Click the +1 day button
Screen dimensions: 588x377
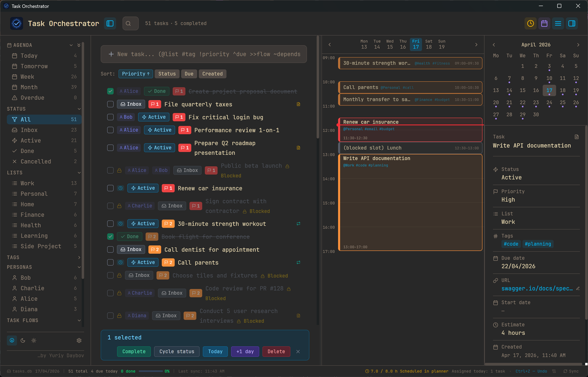[x=245, y=352]
